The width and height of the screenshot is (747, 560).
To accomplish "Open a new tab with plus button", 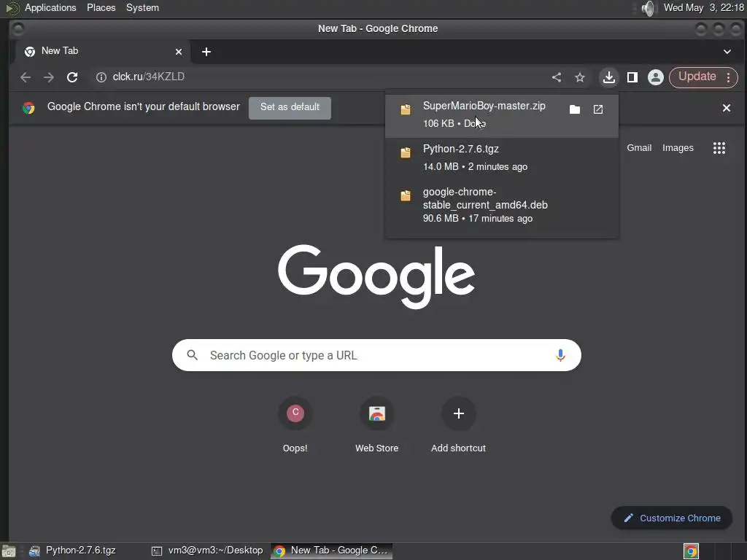I will point(206,52).
